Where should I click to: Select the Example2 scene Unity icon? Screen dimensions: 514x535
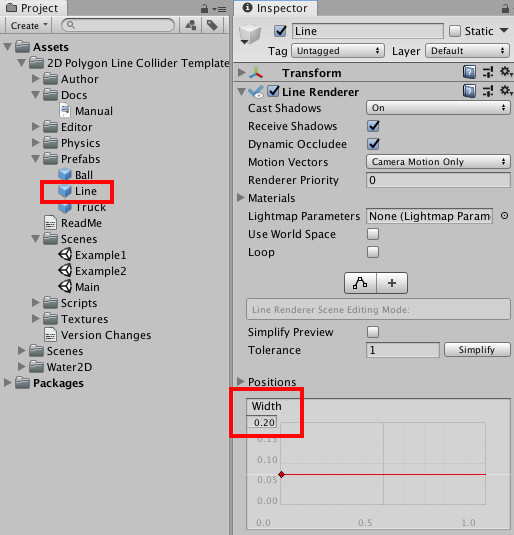pyautogui.click(x=65, y=271)
